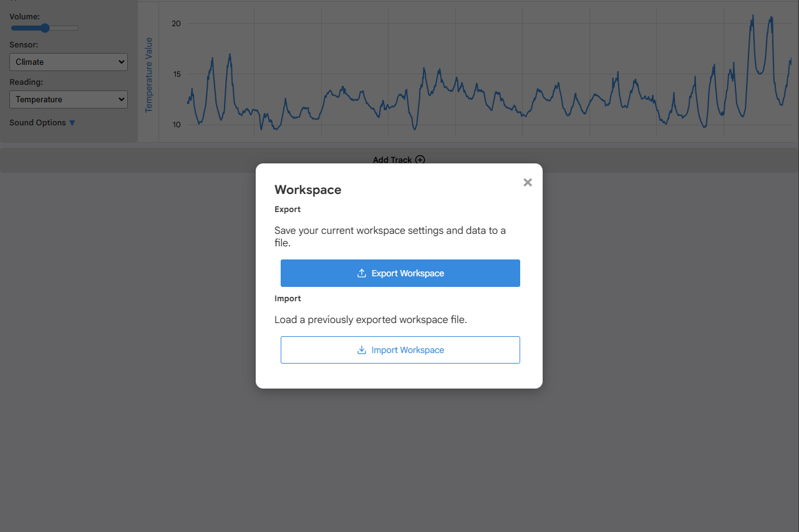Click the Import Workspace button label
This screenshot has height=532, width=799.
click(408, 350)
